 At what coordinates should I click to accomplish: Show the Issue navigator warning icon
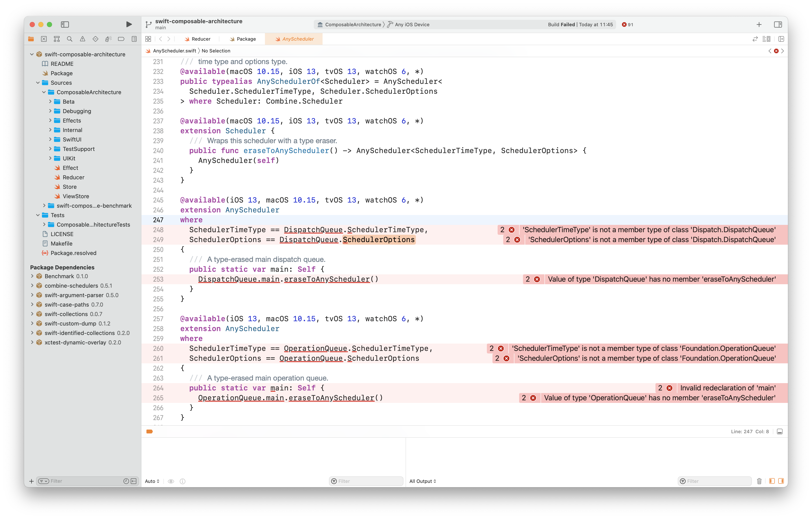[x=83, y=39]
